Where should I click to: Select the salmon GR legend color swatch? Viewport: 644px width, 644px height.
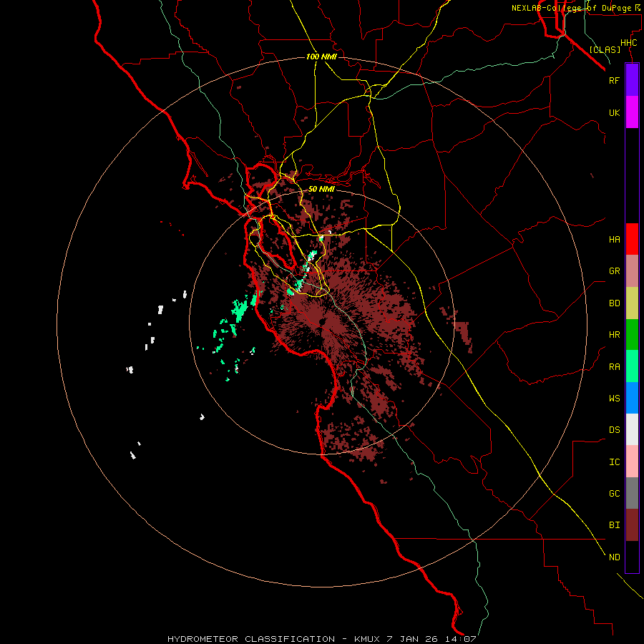632,271
